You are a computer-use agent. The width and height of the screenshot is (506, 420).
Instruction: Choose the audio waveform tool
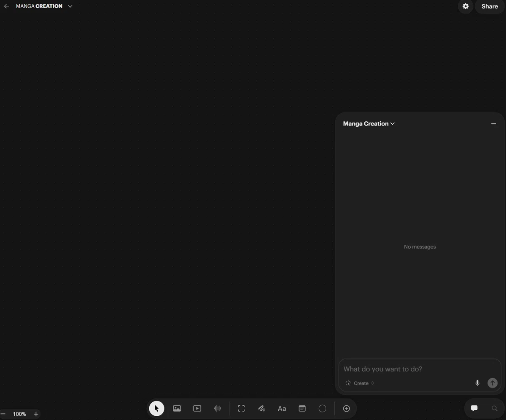click(x=217, y=408)
